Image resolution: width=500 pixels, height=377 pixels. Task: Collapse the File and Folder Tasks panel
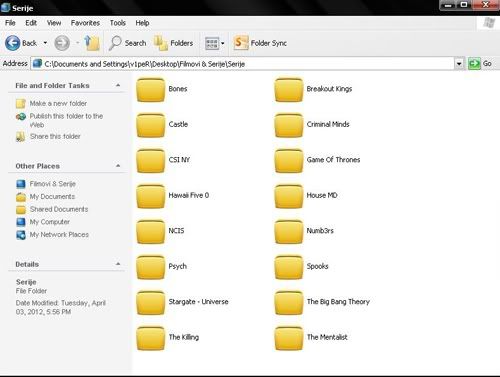pyautogui.click(x=118, y=85)
